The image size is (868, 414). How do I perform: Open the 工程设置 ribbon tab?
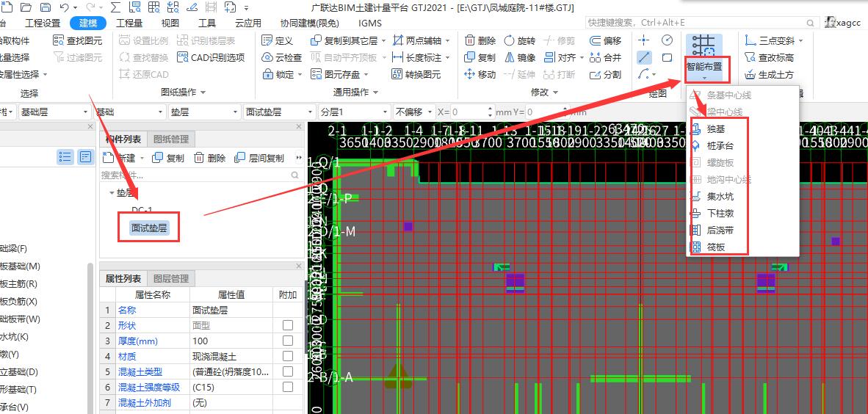coord(43,23)
